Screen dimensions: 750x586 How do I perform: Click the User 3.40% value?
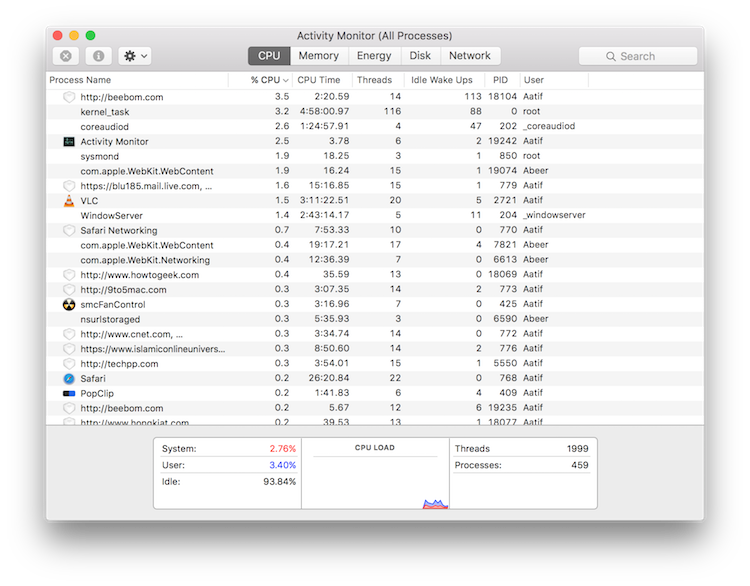point(282,465)
